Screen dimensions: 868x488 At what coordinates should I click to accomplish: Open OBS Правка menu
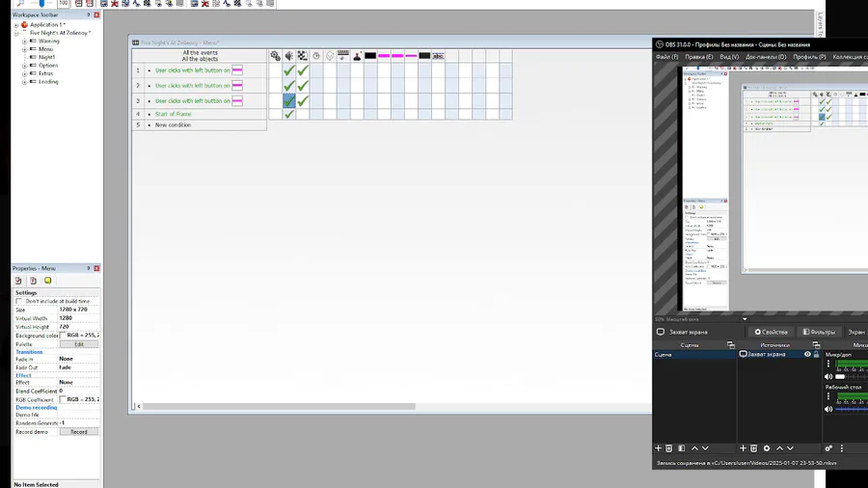pos(698,57)
